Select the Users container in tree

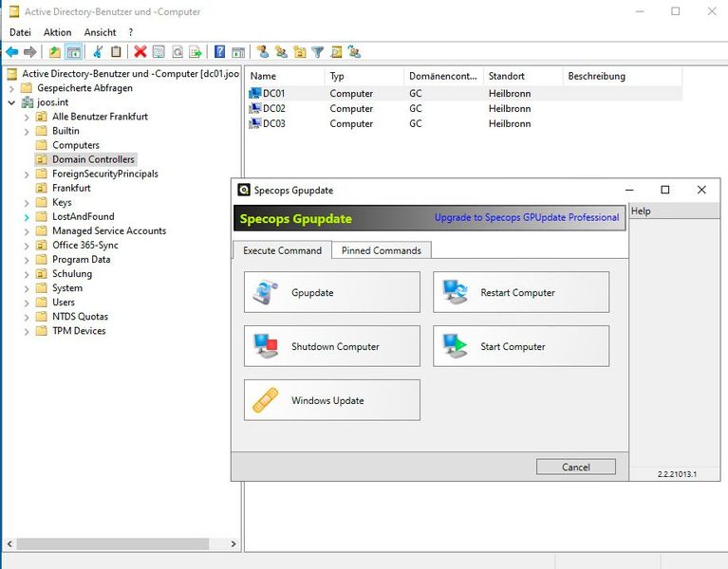pyautogui.click(x=64, y=303)
